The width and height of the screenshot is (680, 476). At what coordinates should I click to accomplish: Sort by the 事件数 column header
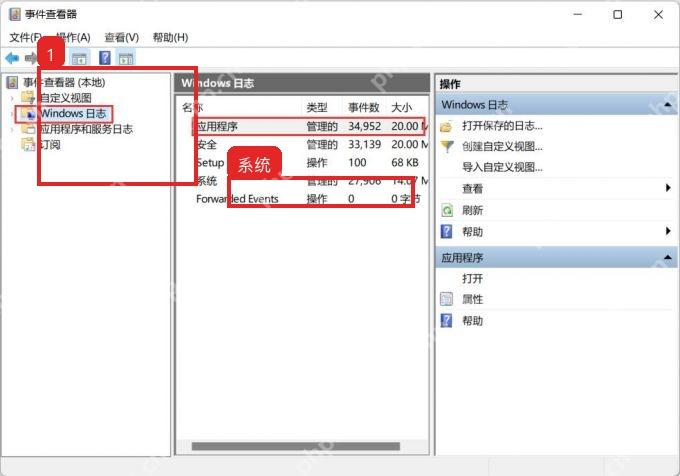pos(363,107)
